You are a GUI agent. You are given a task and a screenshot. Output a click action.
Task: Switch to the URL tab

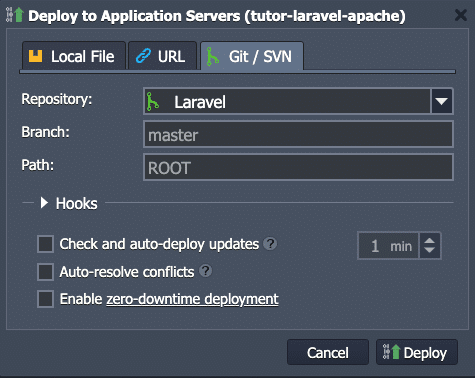(162, 56)
